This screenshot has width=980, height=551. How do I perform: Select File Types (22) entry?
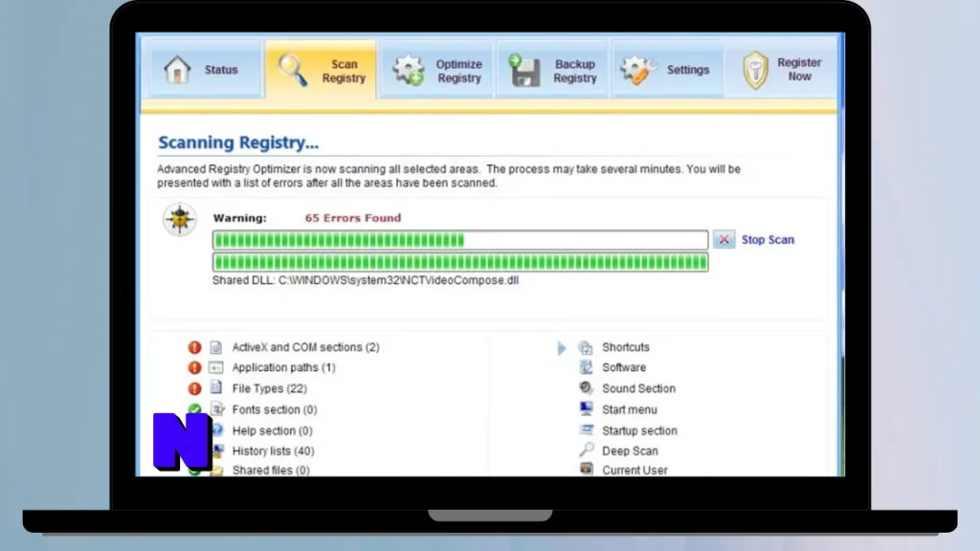click(269, 388)
